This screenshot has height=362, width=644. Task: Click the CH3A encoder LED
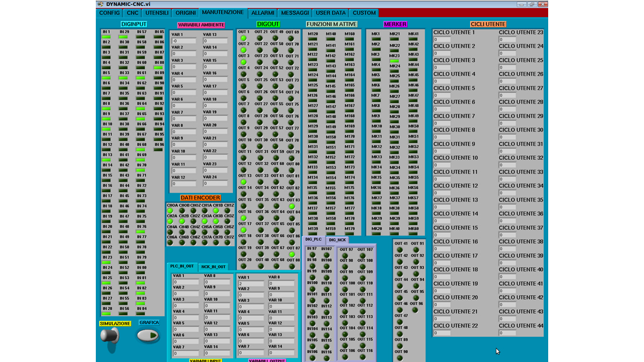point(204,221)
